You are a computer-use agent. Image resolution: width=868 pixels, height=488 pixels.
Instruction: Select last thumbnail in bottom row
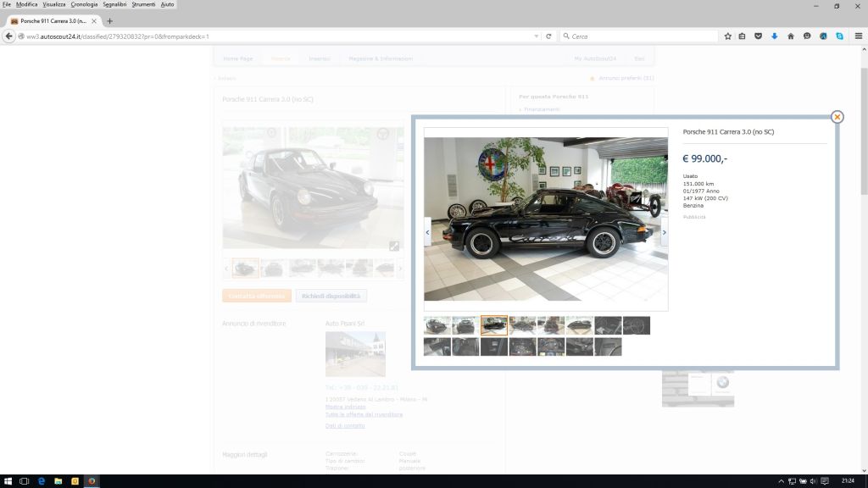click(x=608, y=347)
